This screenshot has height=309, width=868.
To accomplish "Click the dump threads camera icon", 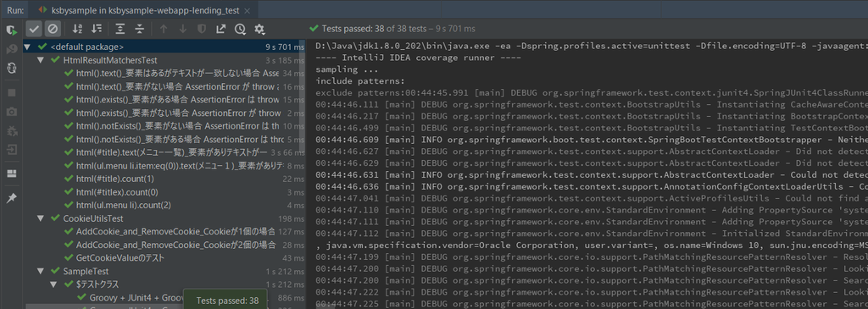I will (x=11, y=112).
